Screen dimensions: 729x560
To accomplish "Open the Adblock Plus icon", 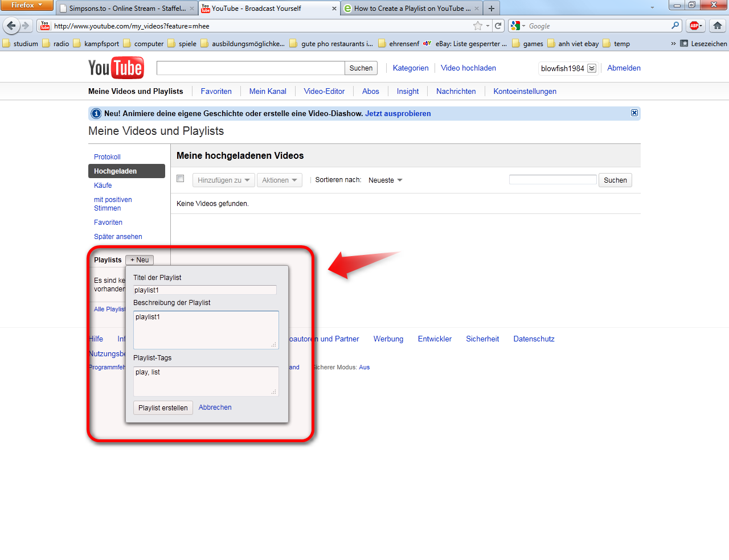I will (695, 26).
